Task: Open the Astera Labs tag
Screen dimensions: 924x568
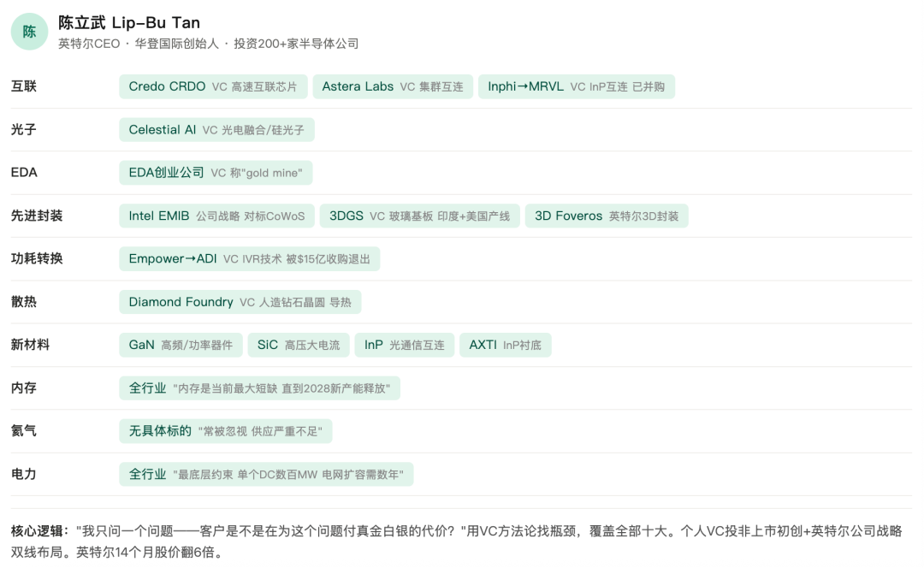Action: tap(393, 86)
